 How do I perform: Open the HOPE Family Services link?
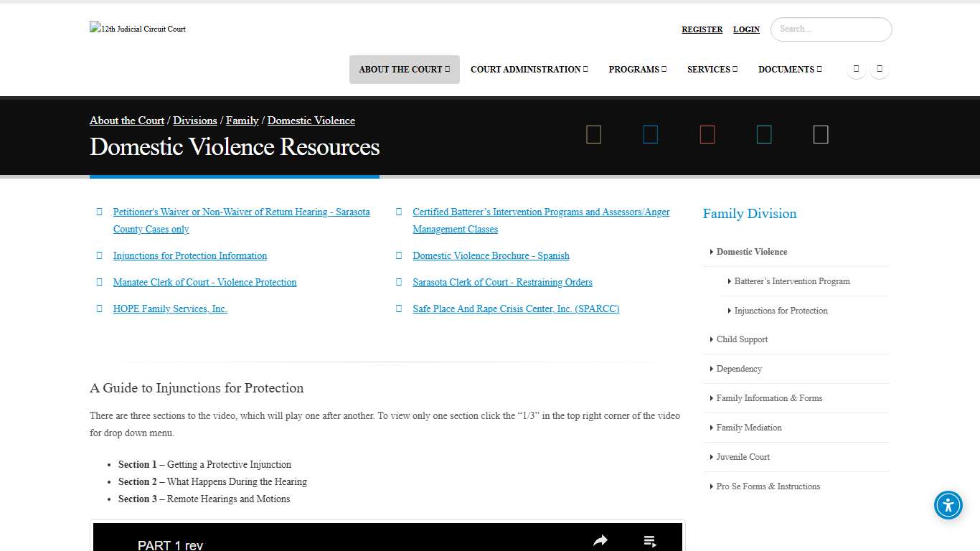170,309
